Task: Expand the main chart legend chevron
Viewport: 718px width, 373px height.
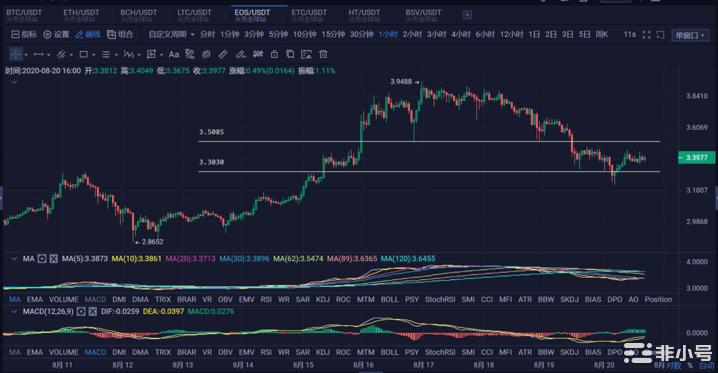Action: pyautogui.click(x=14, y=82)
